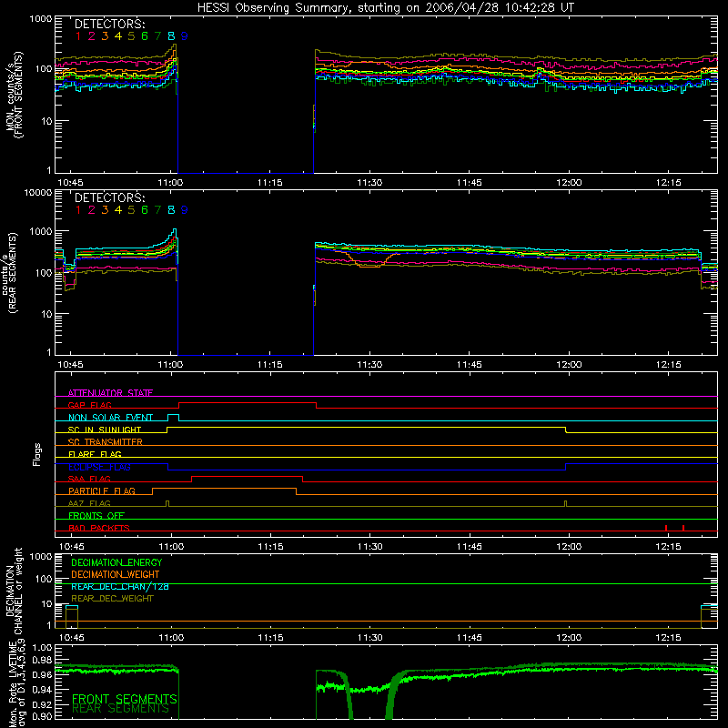This screenshot has width=728, height=728.
Task: Select detector 6 in front segments legend
Action: pos(145,36)
